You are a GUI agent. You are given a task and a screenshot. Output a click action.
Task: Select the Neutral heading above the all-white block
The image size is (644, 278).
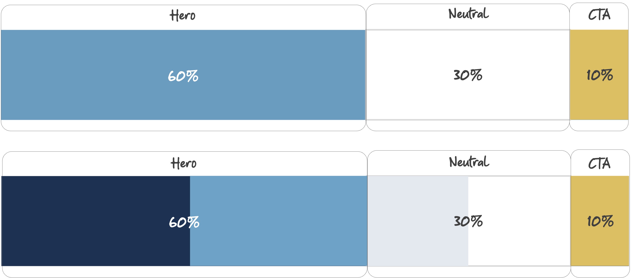(x=468, y=14)
